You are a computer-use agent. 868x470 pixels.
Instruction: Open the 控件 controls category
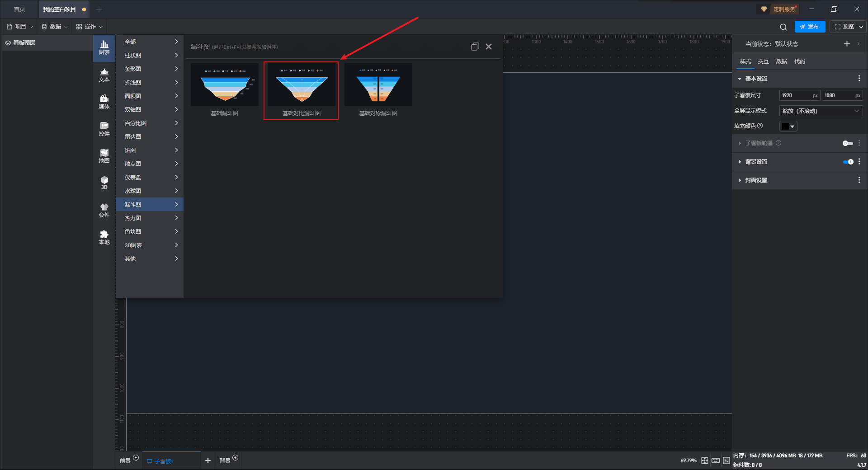104,129
